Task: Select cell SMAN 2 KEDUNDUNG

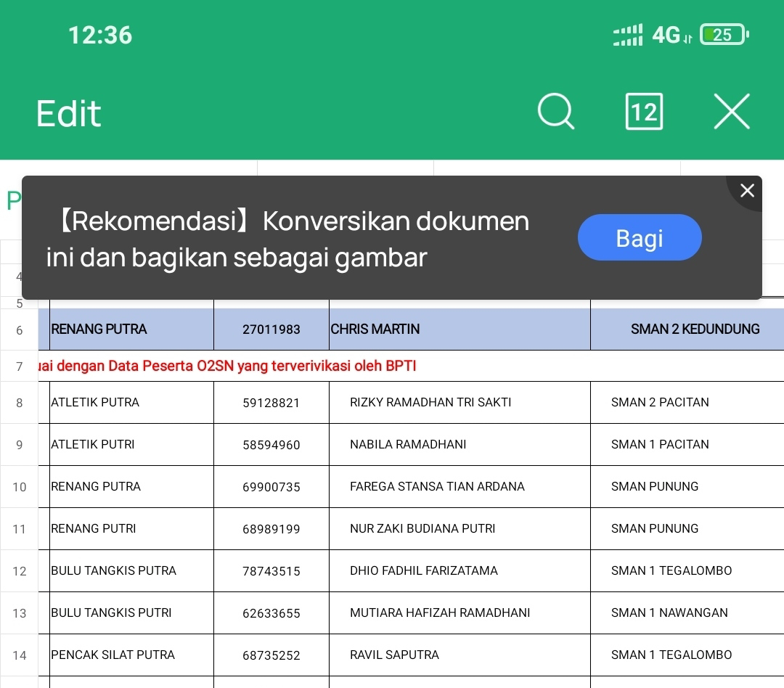Action: (x=687, y=329)
